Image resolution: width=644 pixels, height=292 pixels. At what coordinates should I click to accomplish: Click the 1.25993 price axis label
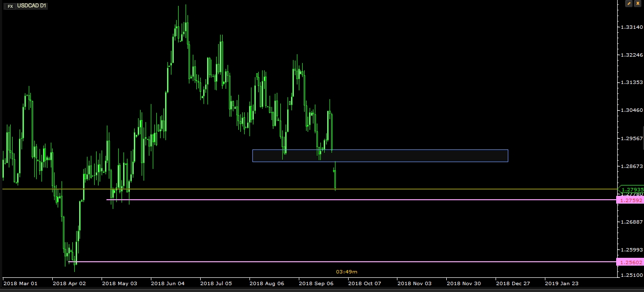pyautogui.click(x=631, y=250)
